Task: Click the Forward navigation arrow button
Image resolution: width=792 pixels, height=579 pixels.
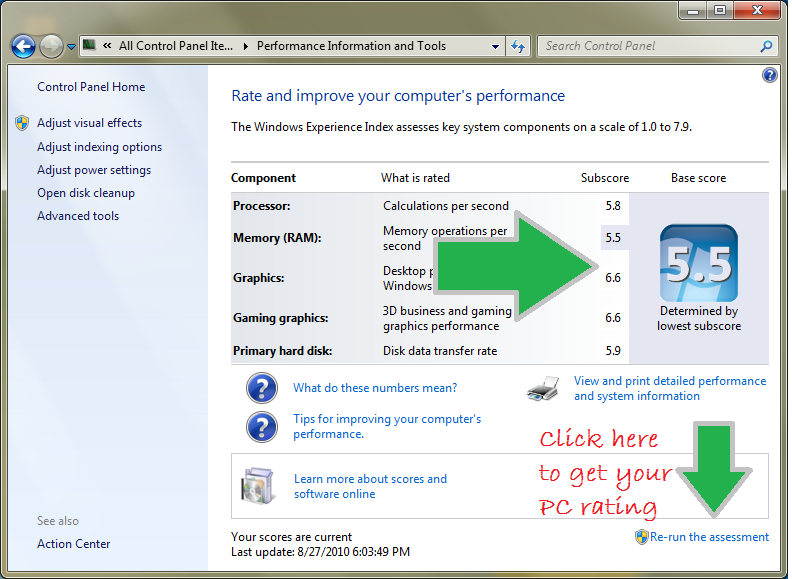Action: tap(51, 46)
